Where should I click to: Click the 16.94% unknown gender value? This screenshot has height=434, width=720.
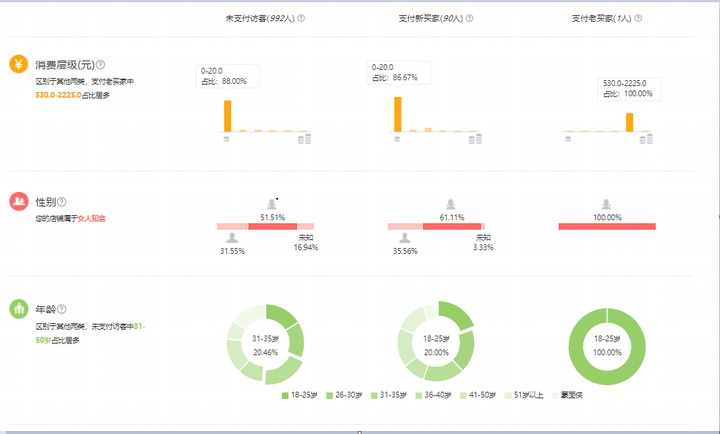[306, 248]
